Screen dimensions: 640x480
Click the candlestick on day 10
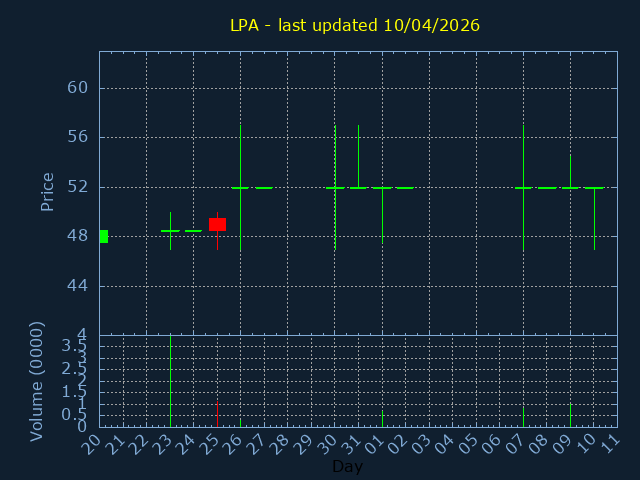[594, 188]
